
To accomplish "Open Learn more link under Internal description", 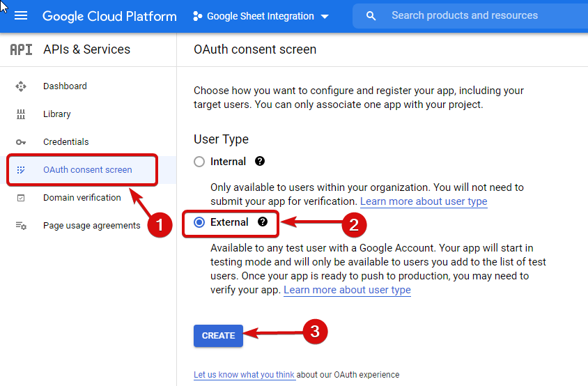I will (x=424, y=201).
